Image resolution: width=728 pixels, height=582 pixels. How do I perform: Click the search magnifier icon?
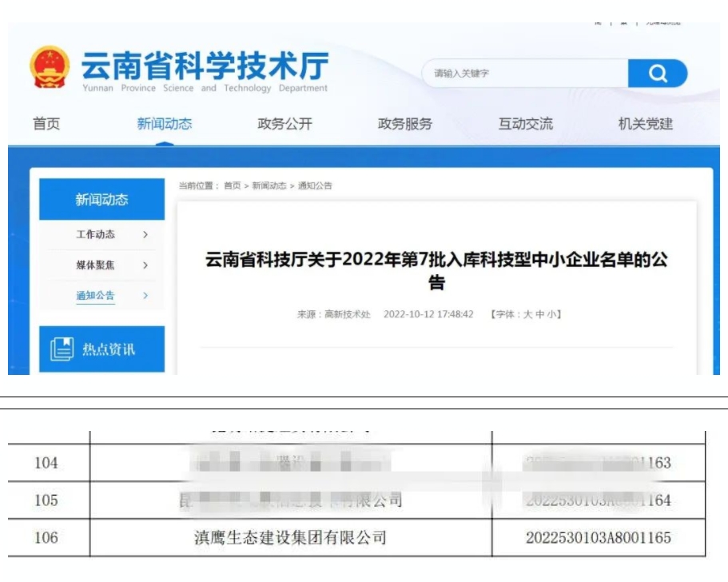[658, 73]
